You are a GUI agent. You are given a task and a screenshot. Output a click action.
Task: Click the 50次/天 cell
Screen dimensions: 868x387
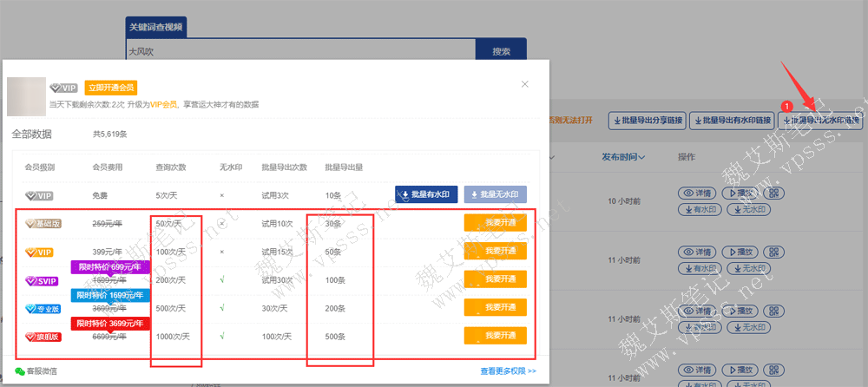tap(169, 224)
